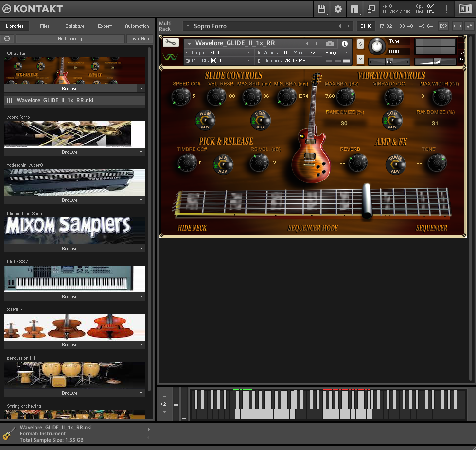Click the Instr Nav button
This screenshot has width=476, height=450.
(x=140, y=38)
